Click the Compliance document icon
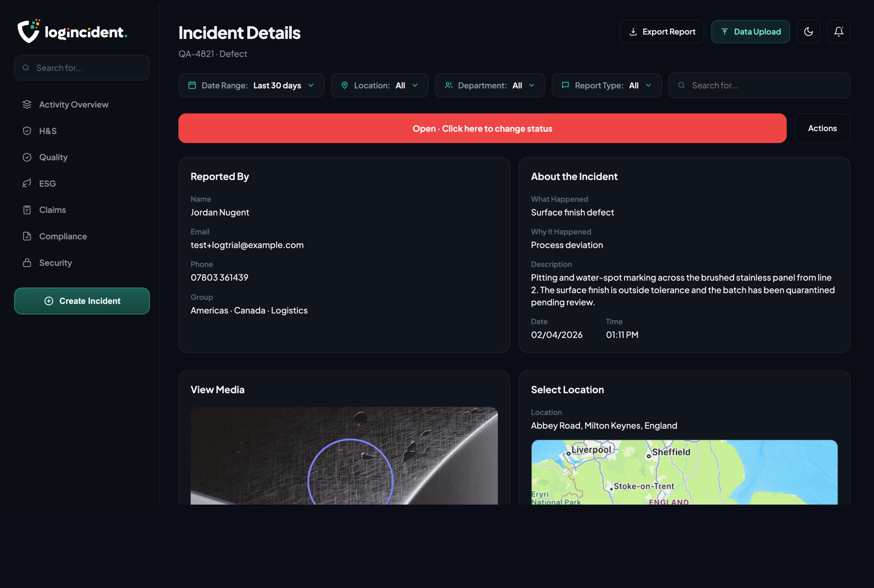874x588 pixels. (27, 236)
